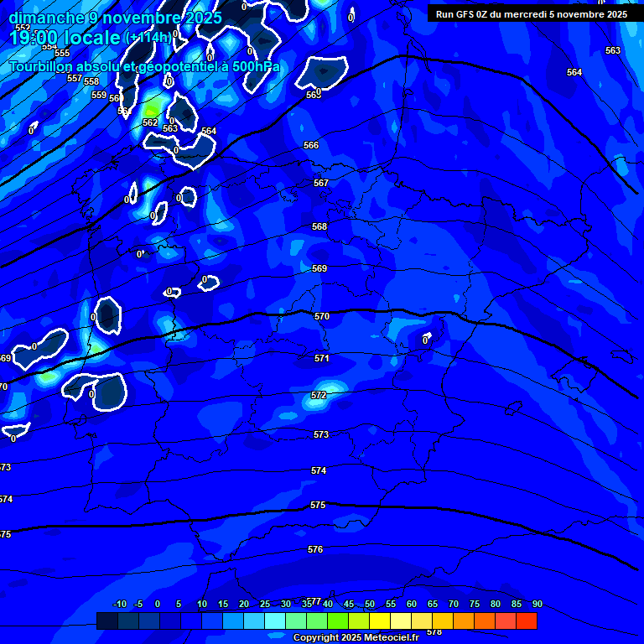Image resolution: width=644 pixels, height=644 pixels.
Task: Click the '574' contour label in the map center
Action: pos(319,470)
